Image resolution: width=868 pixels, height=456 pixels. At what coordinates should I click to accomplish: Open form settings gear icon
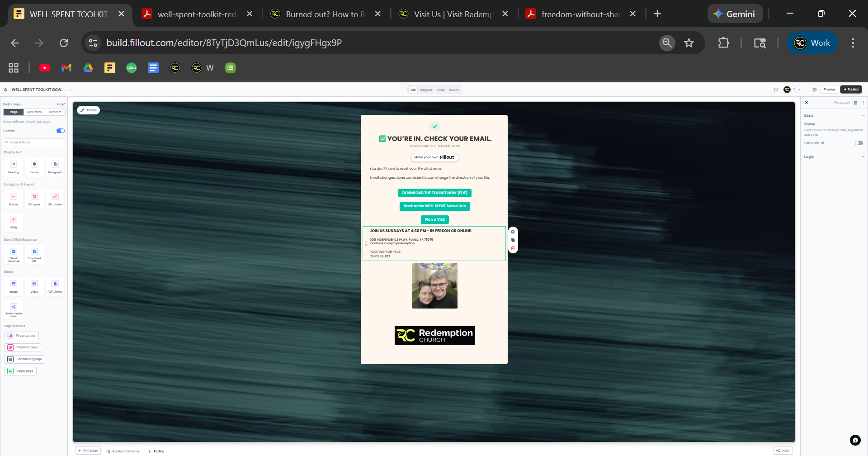[815, 90]
